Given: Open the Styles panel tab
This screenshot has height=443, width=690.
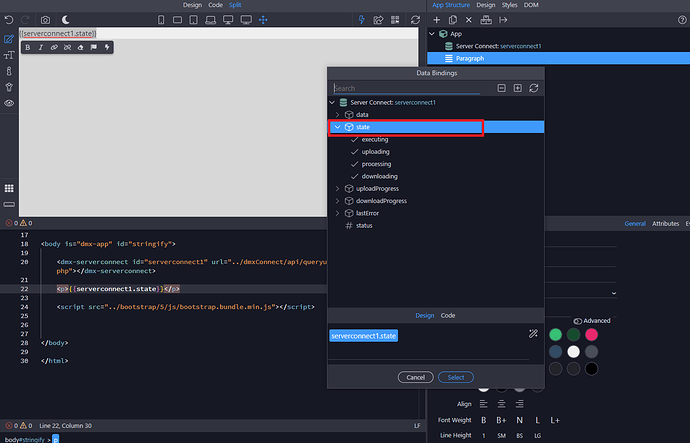Looking at the screenshot, I should point(510,5).
